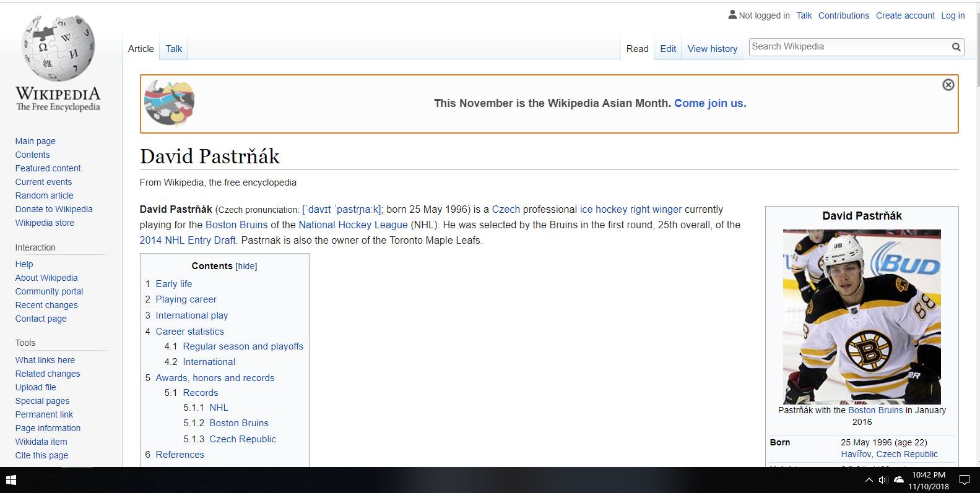Open the Help sidebar link
Viewport: 980px width, 493px height.
pyautogui.click(x=24, y=264)
